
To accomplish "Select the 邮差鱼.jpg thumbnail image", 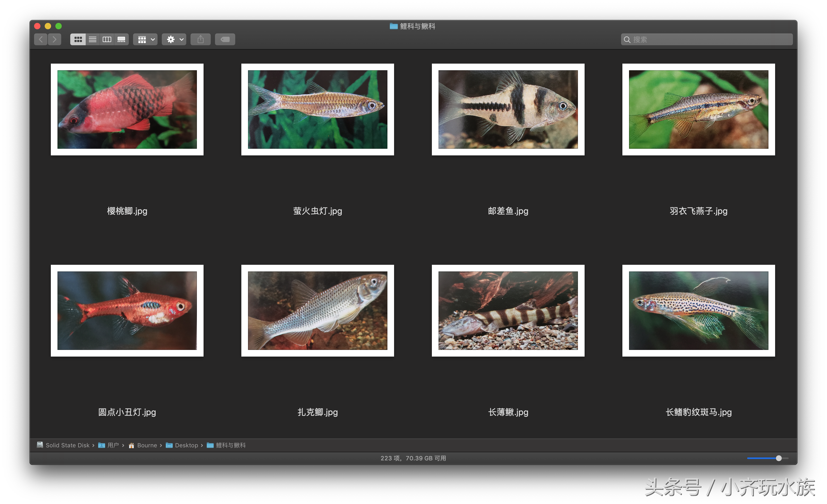I will 508,109.
